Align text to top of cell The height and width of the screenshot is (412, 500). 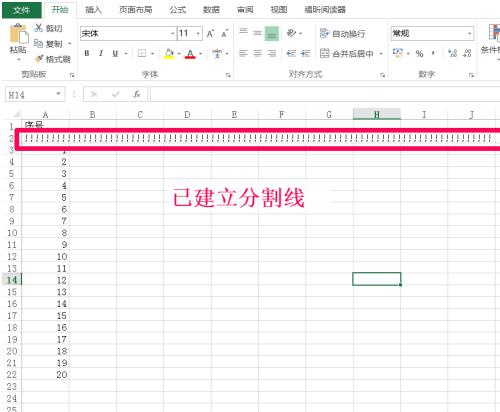click(x=243, y=32)
